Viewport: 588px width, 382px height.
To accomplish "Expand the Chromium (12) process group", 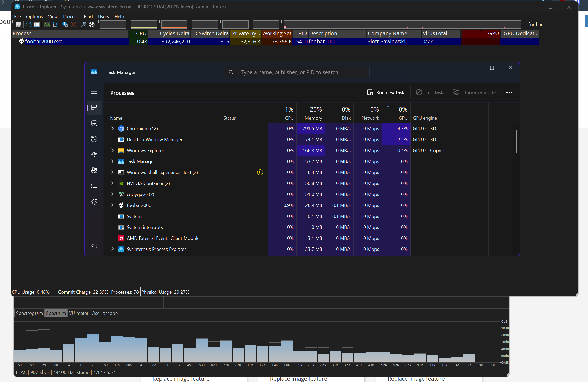I will pos(113,128).
